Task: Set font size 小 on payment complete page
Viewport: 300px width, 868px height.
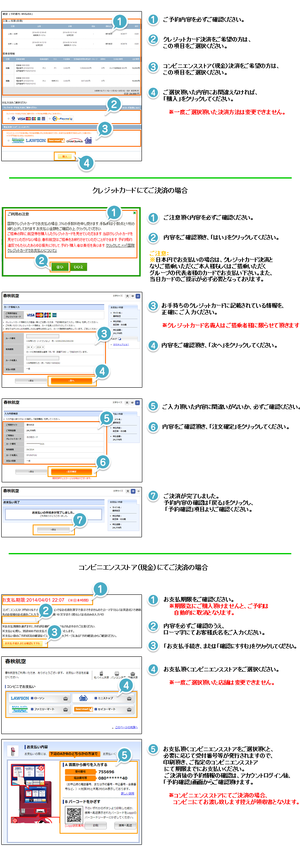Action: pyautogui.click(x=138, y=491)
